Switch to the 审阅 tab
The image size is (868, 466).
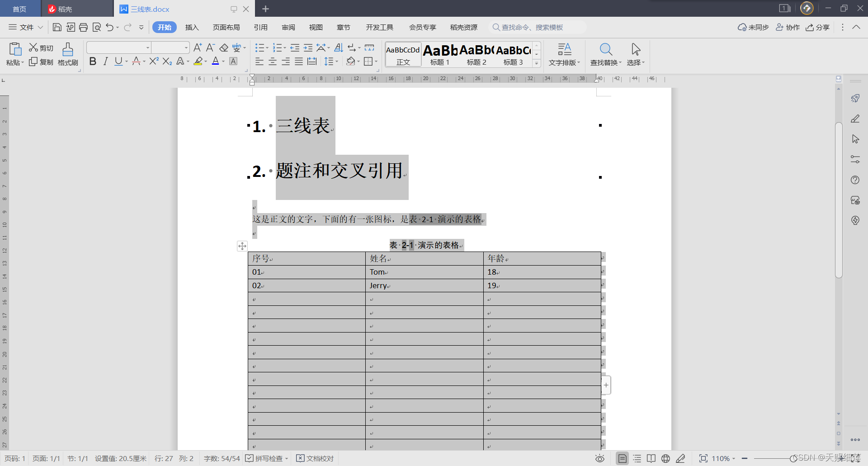(x=288, y=27)
